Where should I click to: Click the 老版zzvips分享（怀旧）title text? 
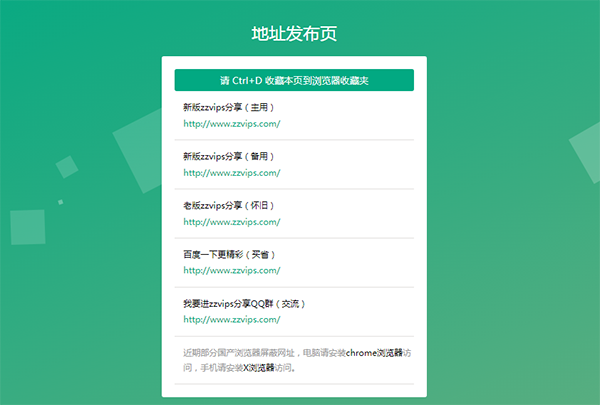click(x=229, y=206)
